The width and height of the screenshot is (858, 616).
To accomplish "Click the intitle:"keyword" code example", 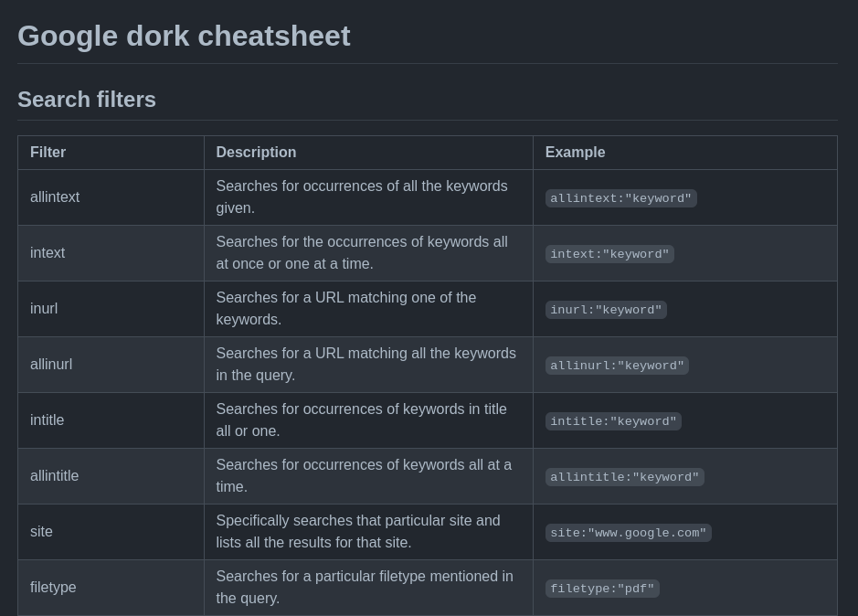I will coord(613,421).
